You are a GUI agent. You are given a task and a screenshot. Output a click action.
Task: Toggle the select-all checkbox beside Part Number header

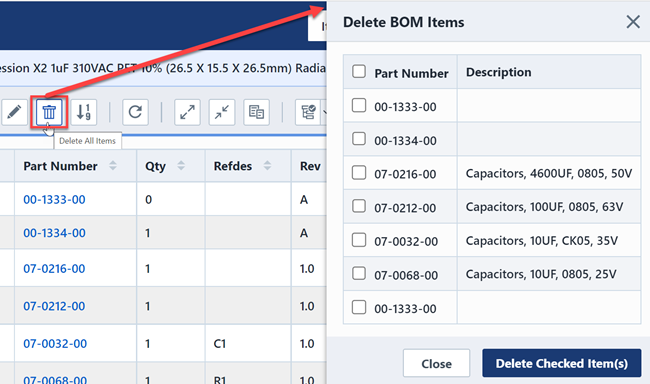(x=359, y=71)
